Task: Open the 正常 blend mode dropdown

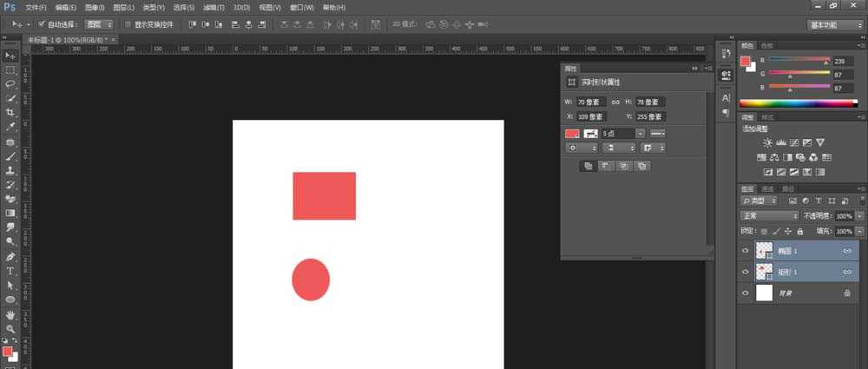Action: coord(769,215)
